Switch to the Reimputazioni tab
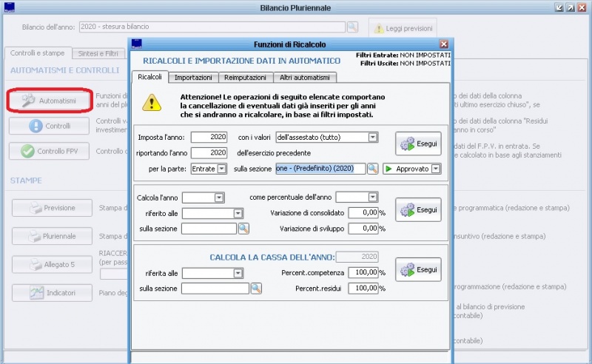This screenshot has width=592, height=364. [x=245, y=77]
